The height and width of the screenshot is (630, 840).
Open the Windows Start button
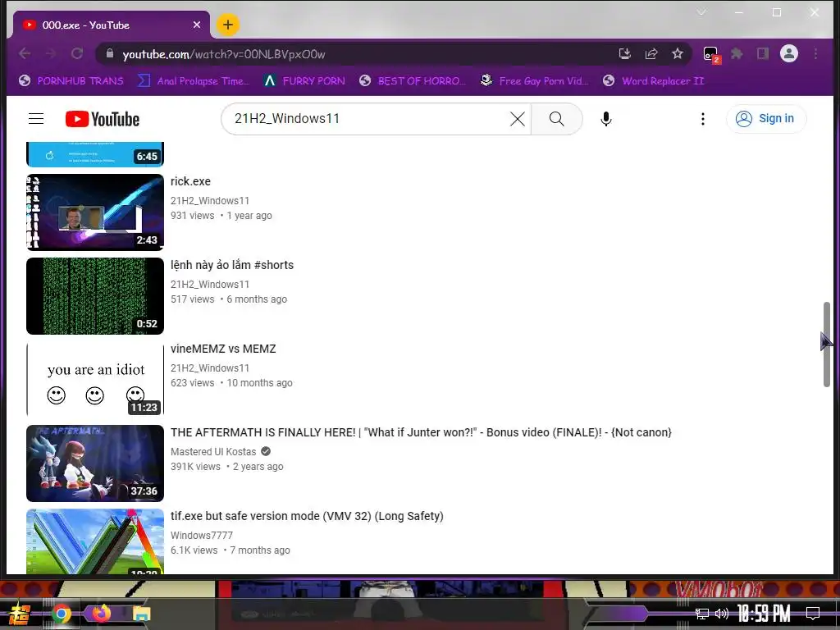pyautogui.click(x=20, y=613)
